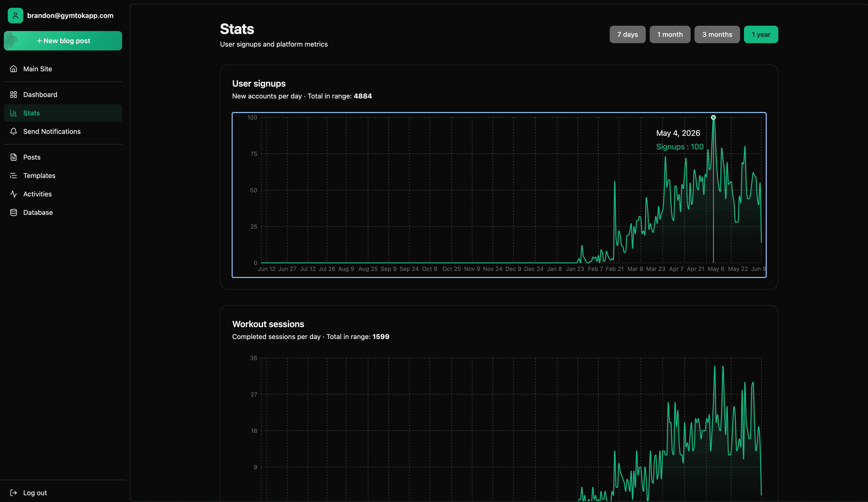Go to the Dashboard page
Image resolution: width=868 pixels, height=502 pixels.
63,95
